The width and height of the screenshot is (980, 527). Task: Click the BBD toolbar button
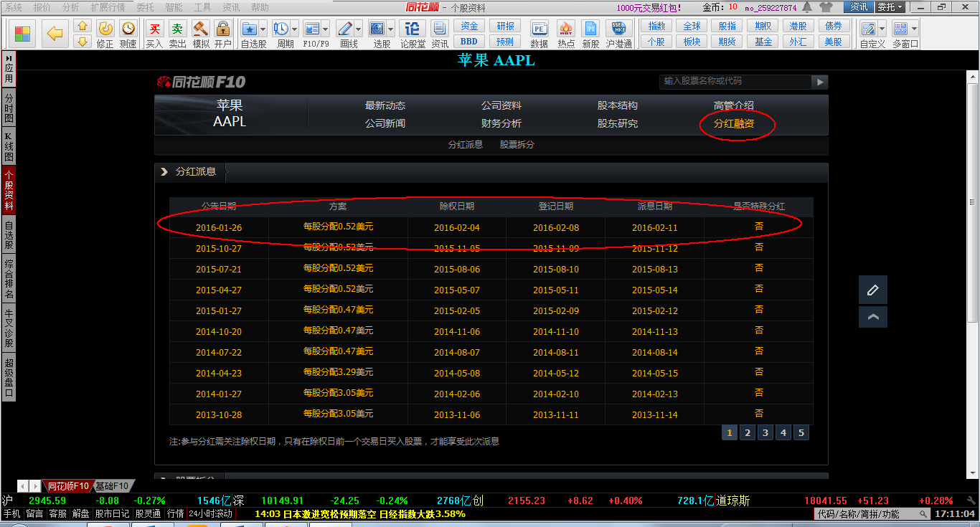point(468,42)
